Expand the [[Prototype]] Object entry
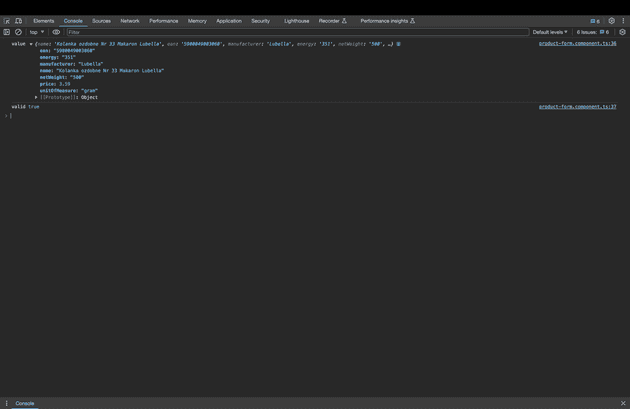This screenshot has height=409, width=630. click(x=66, y=97)
